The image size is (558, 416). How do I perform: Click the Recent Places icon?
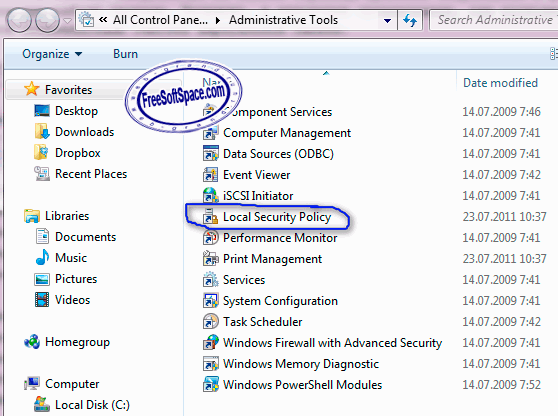point(42,174)
